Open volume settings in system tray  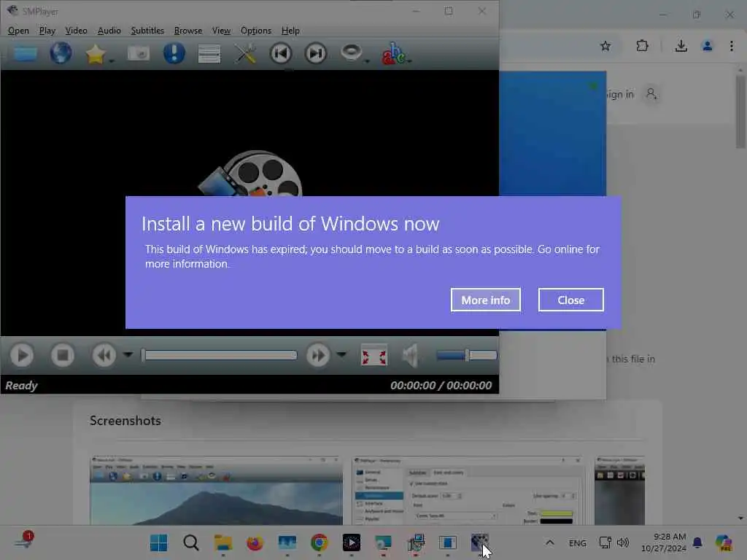623,542
